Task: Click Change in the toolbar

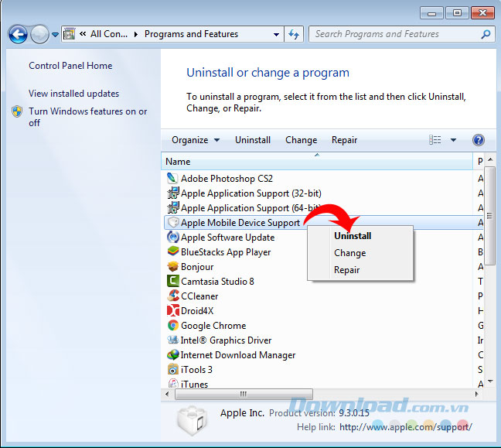Action: (302, 140)
